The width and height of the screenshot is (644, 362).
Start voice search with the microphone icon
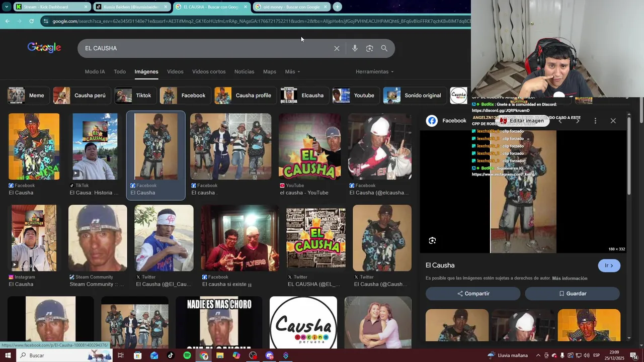coord(355,48)
